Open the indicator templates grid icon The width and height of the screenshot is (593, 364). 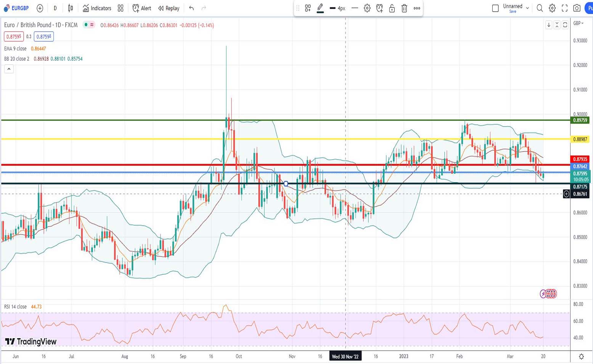click(121, 8)
